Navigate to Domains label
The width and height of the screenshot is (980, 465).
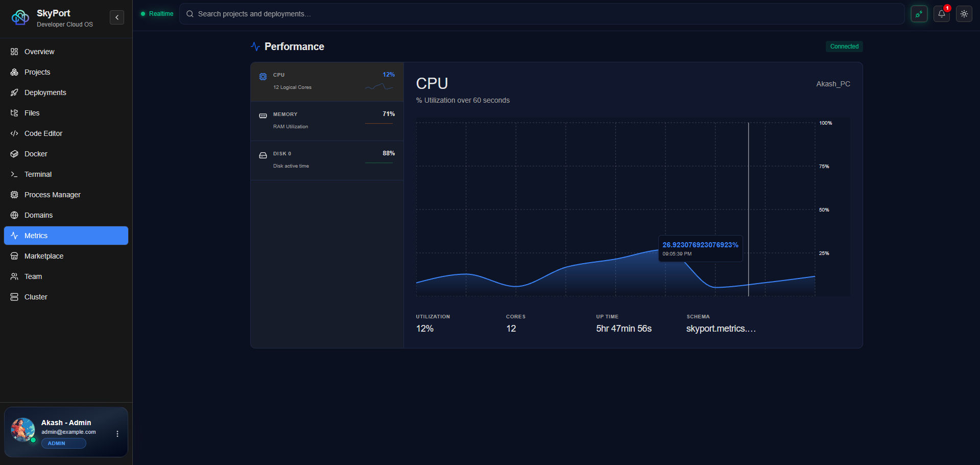(x=38, y=215)
